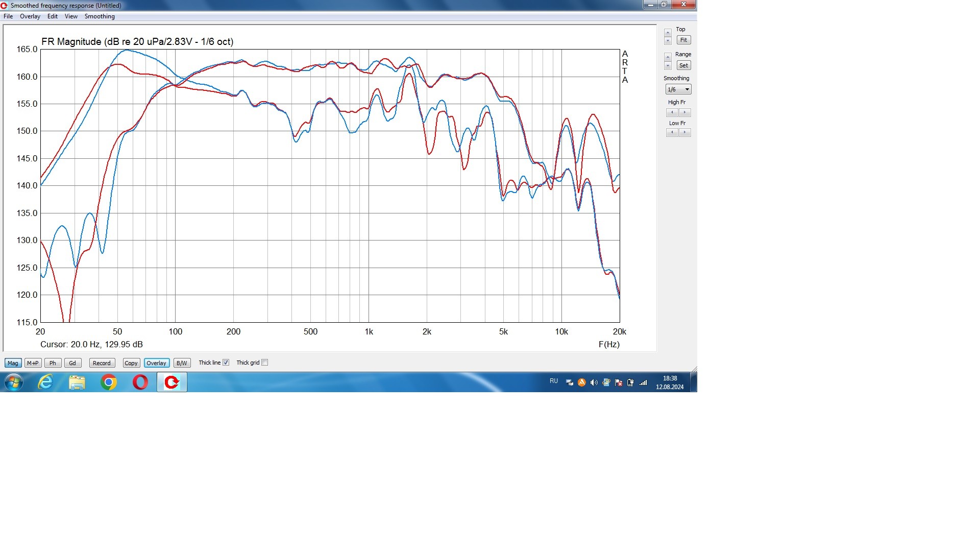Click the volume speaker tray icon
The height and width of the screenshot is (551, 980).
coord(594,382)
